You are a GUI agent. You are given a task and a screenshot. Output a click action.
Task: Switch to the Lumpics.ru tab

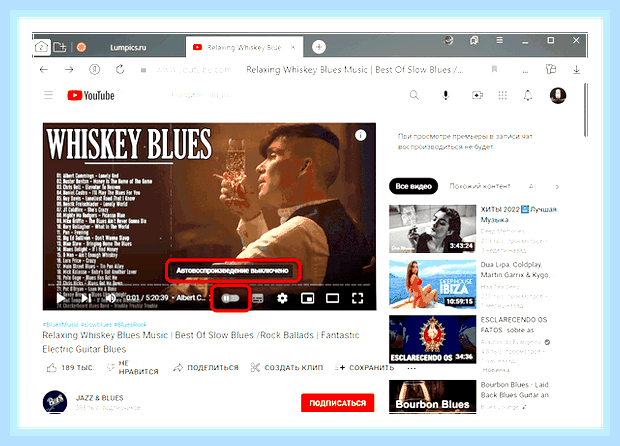tap(128, 47)
